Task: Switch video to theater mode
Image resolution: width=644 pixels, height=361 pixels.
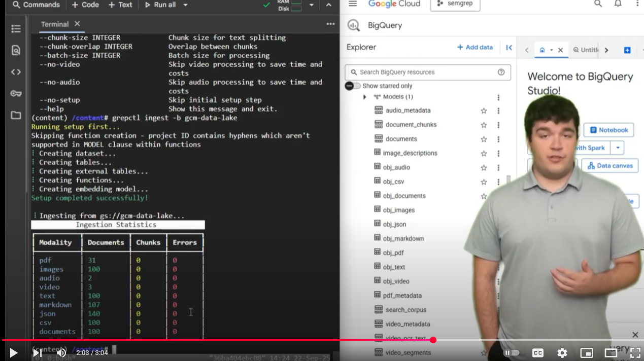Action: pos(611,353)
